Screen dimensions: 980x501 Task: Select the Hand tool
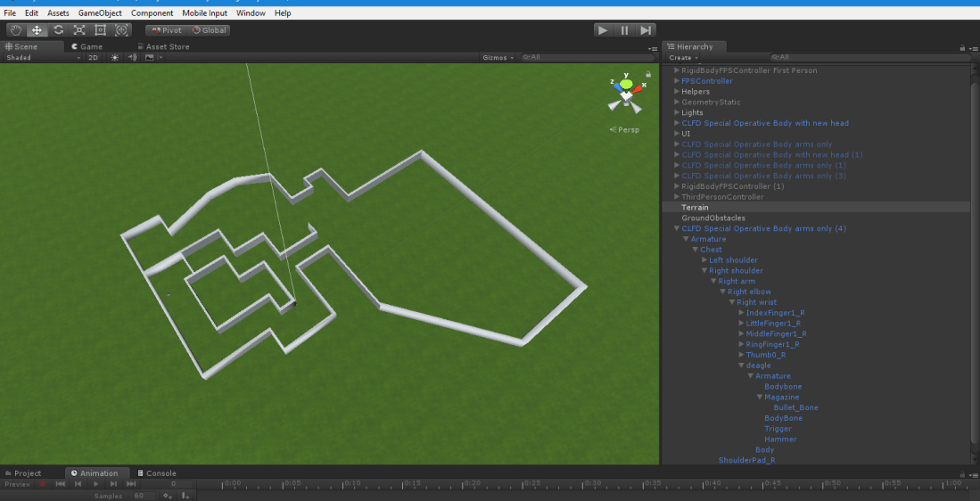pos(16,30)
